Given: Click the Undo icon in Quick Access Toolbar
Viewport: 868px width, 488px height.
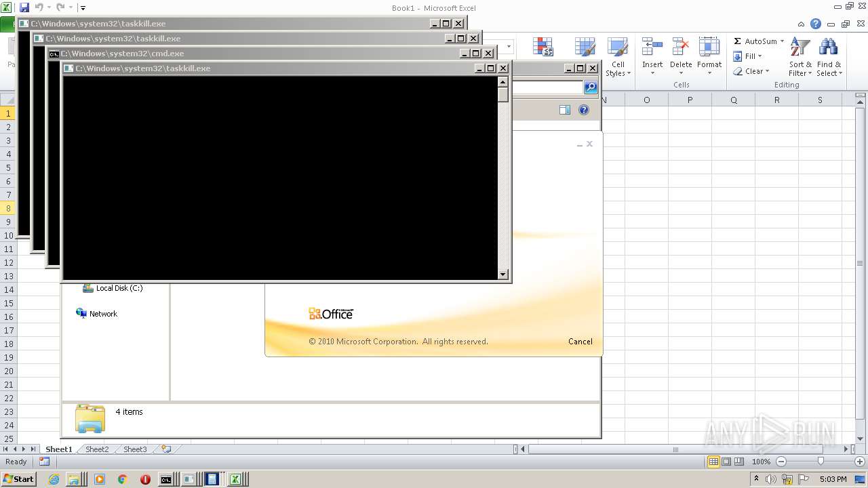Looking at the screenshot, I should click(39, 7).
